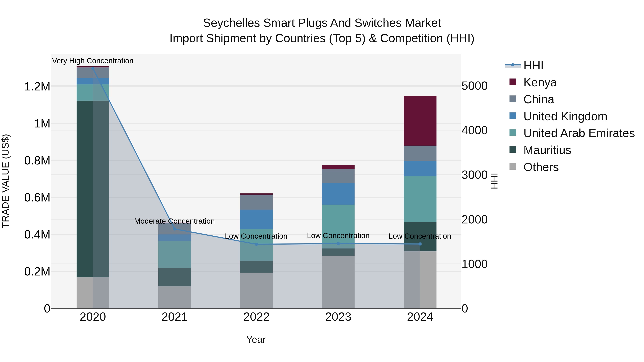The width and height of the screenshot is (644, 362).
Task: Click the 2022 x-axis tick label
Action: [x=256, y=317]
